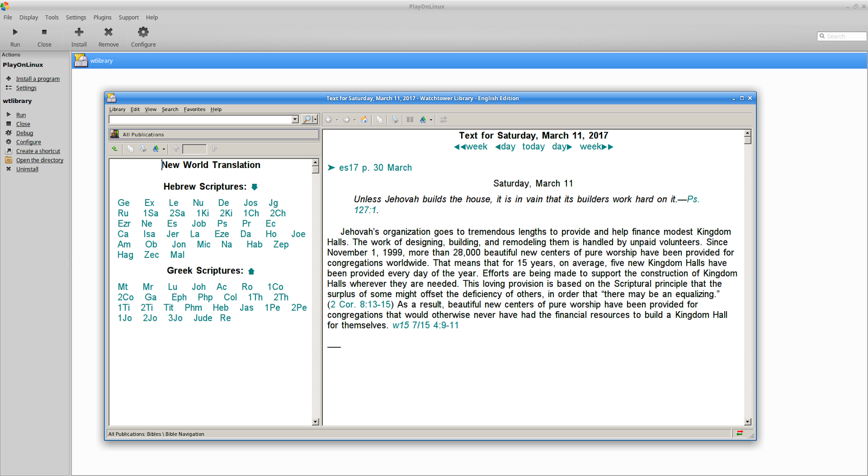The image size is (868, 476).
Task: Open the PlayOnLinux Support menu
Action: coord(129,17)
